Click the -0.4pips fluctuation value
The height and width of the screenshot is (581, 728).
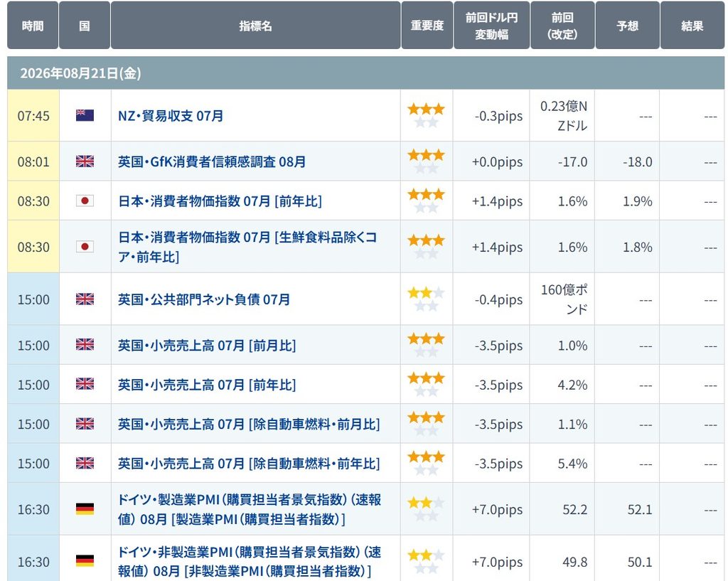(x=498, y=300)
